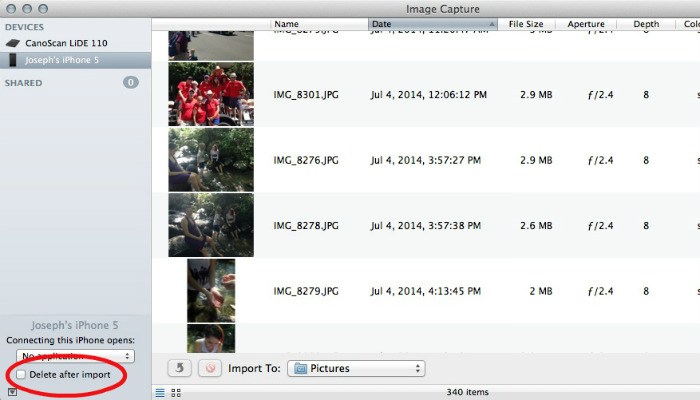
Task: Click date Jul 4, 2014, 3:57:38 PM
Action: tap(425, 225)
